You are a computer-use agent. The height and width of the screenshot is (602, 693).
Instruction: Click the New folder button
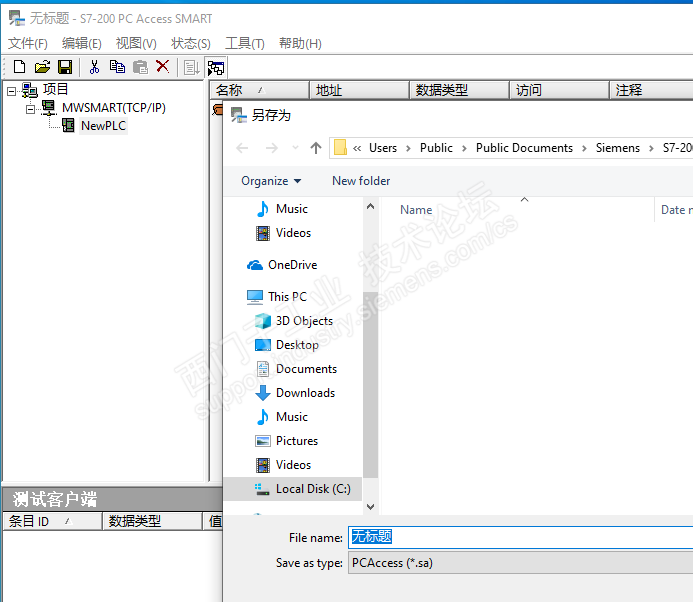pyautogui.click(x=361, y=181)
